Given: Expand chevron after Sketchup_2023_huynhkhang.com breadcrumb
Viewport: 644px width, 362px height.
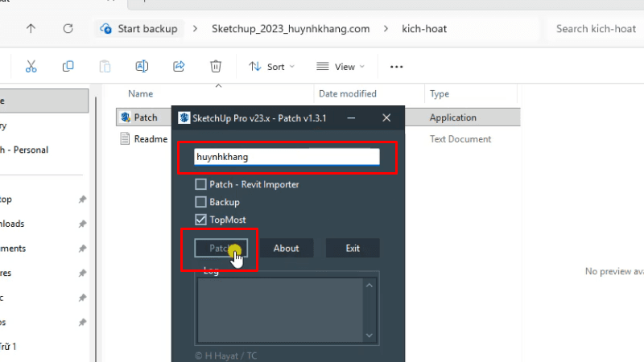Looking at the screenshot, I should 386,29.
